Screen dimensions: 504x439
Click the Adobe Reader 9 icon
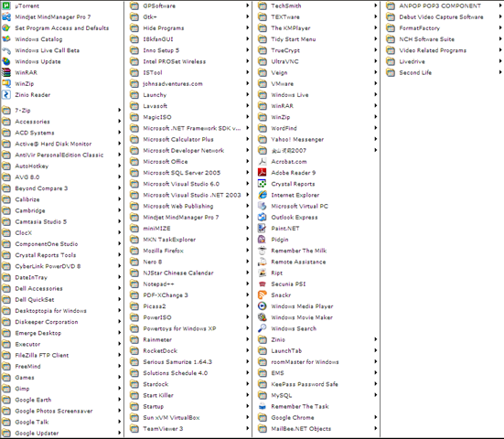coord(263,173)
